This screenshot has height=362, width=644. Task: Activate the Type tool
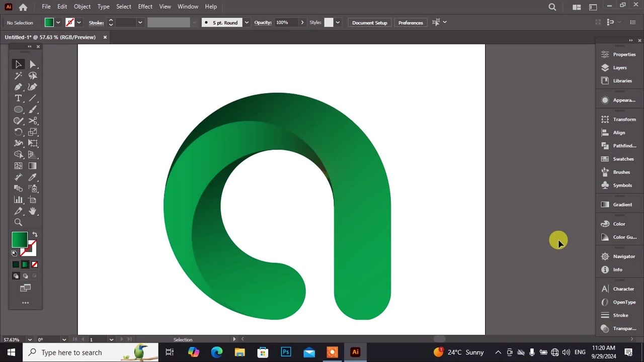click(x=18, y=99)
